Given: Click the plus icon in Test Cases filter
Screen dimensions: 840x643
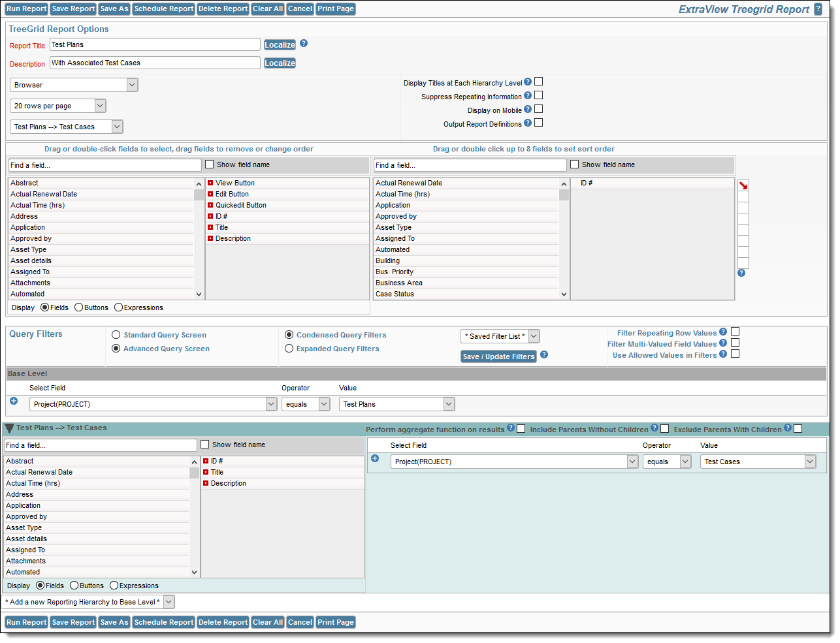Looking at the screenshot, I should click(x=375, y=458).
